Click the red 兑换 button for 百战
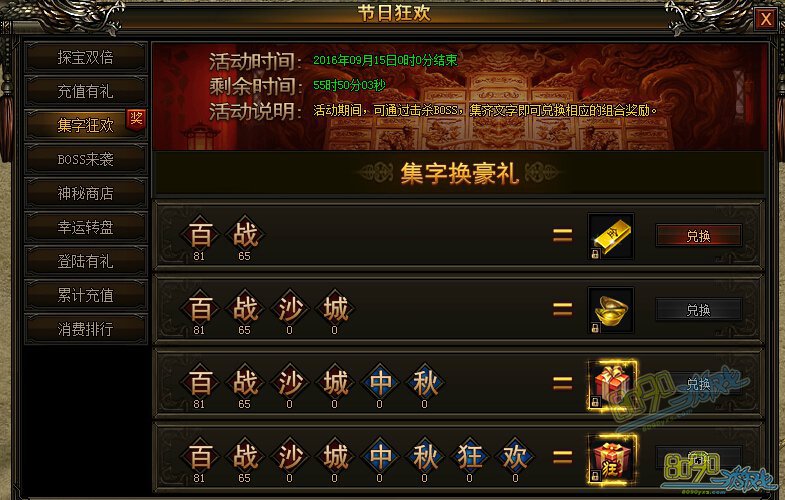Screen dimensions: 785x500 point(698,236)
